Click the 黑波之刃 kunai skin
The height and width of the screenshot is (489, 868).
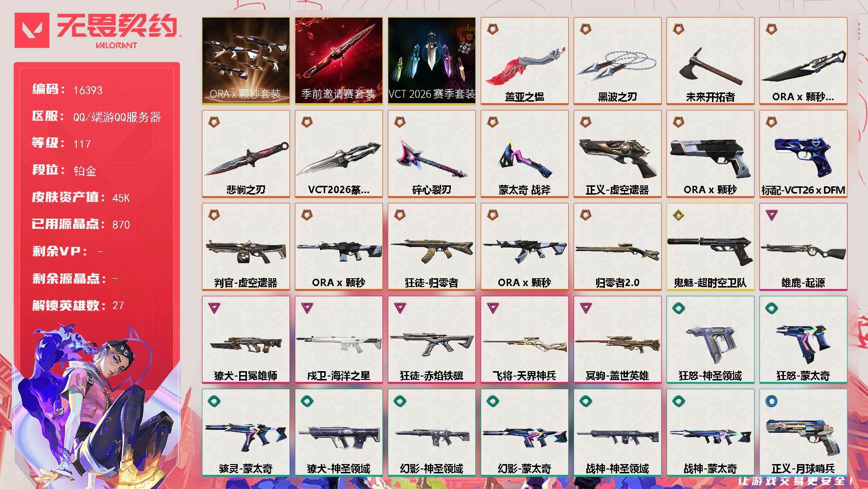(x=617, y=61)
